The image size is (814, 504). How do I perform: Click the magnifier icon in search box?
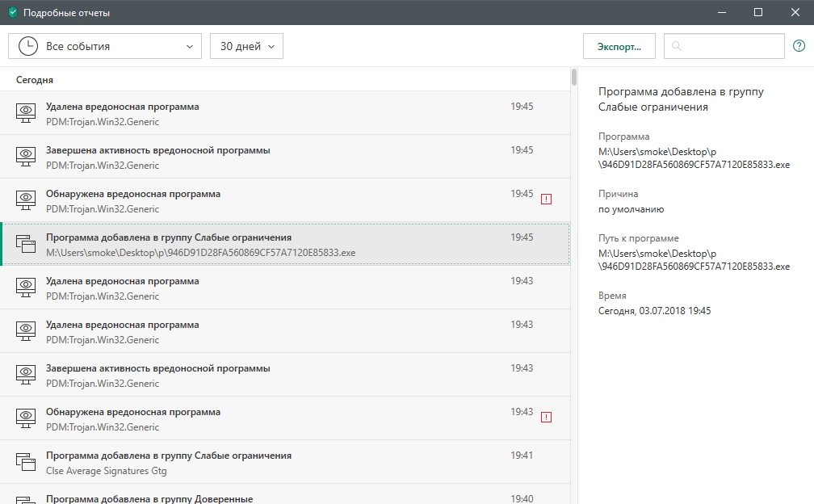(677, 46)
